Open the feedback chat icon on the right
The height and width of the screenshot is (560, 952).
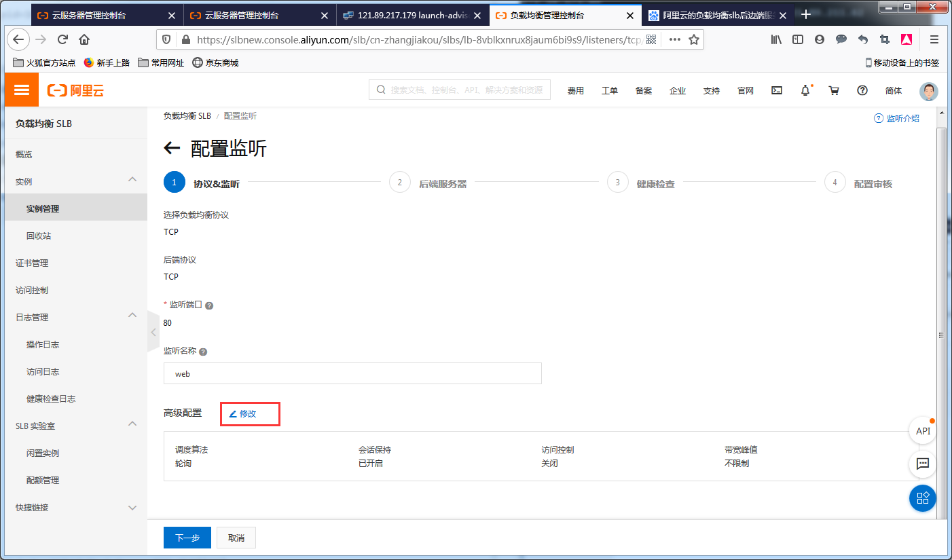pos(922,464)
